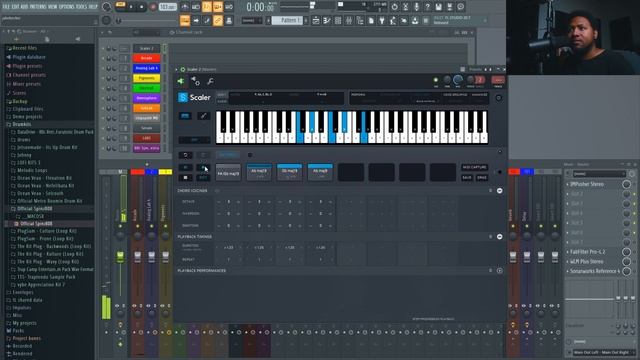Viewport: 640px width, 360px height.
Task: Select the Official Spinz808 file entry
Action: (36, 224)
